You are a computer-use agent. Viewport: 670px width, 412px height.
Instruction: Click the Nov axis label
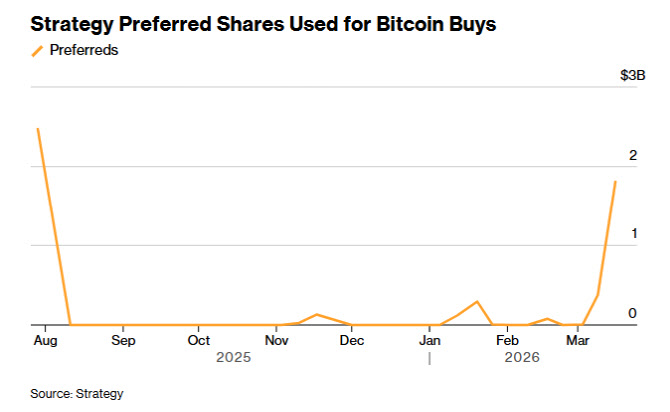(276, 341)
